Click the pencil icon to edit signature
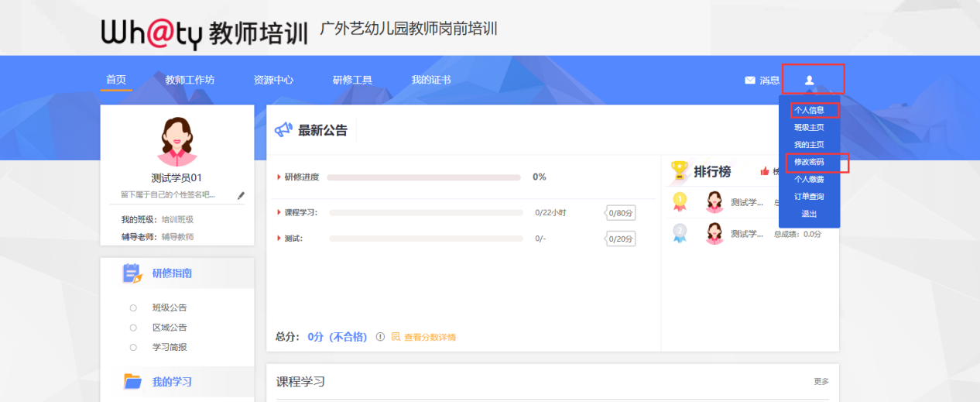The height and width of the screenshot is (402, 980). coord(241,196)
